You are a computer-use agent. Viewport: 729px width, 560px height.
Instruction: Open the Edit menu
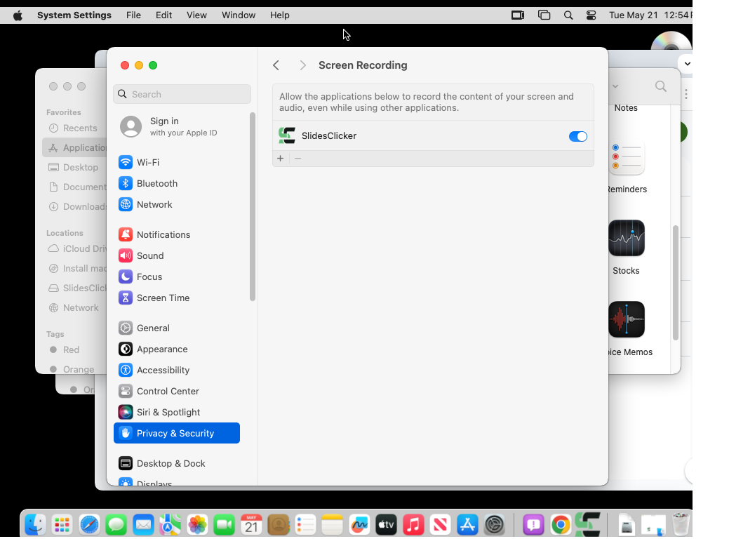pos(163,15)
